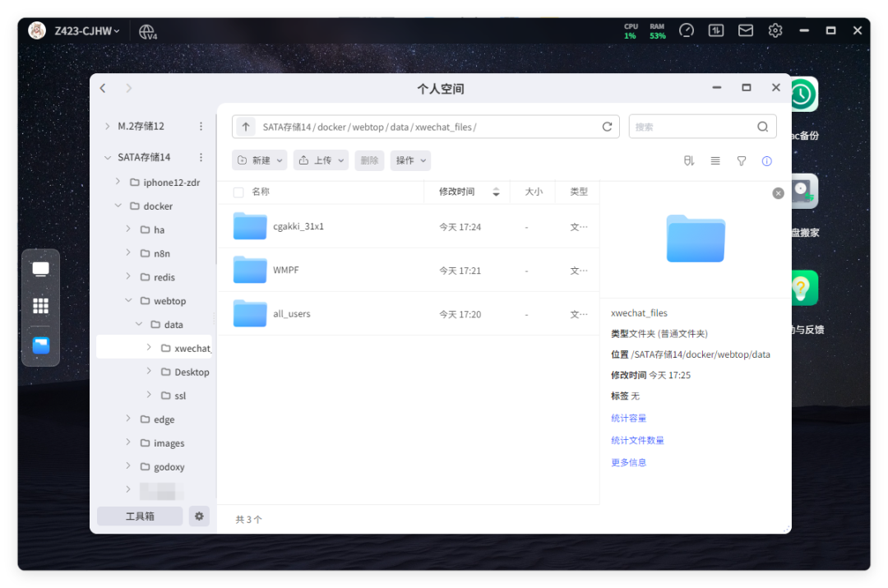This screenshot has height=588, width=888.
Task: Open the 新建 dropdown button
Action: tap(259, 160)
